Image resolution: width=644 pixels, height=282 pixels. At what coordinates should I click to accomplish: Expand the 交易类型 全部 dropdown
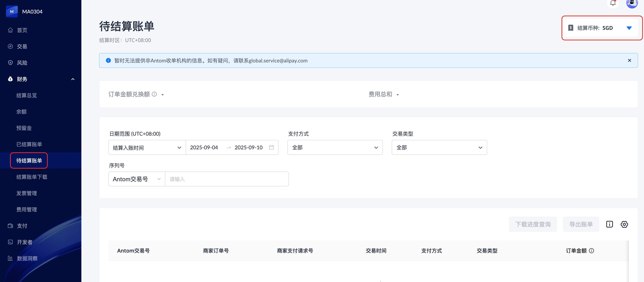coord(439,147)
